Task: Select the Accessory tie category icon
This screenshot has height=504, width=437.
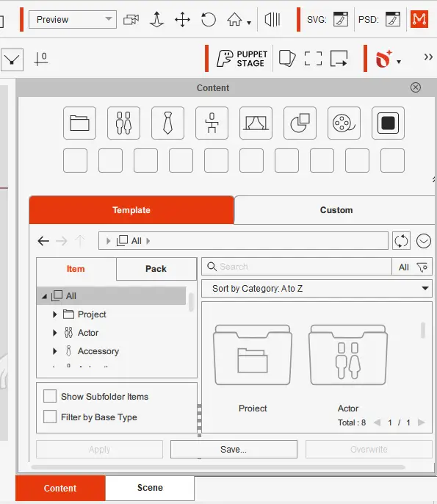Action: click(167, 123)
